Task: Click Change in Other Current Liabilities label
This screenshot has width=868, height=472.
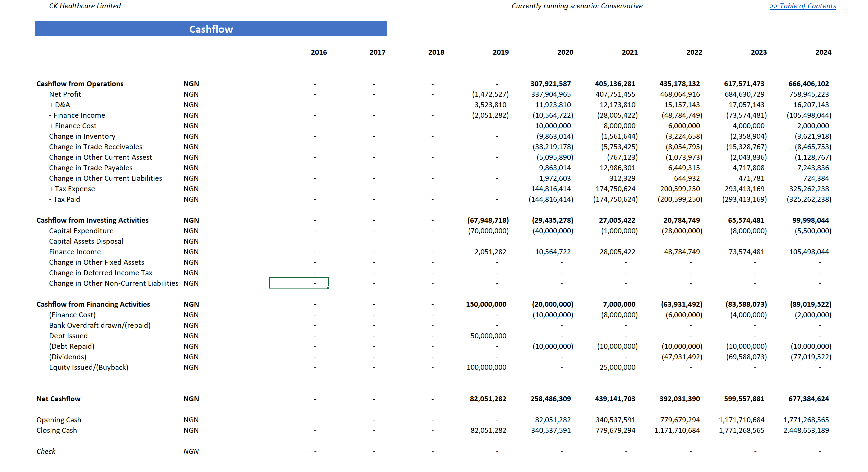Action: tap(106, 178)
